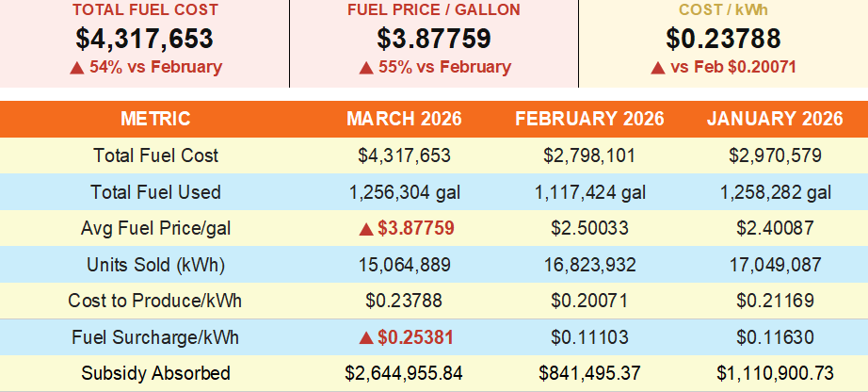Select the MARCH 2026 column header

pos(404,119)
